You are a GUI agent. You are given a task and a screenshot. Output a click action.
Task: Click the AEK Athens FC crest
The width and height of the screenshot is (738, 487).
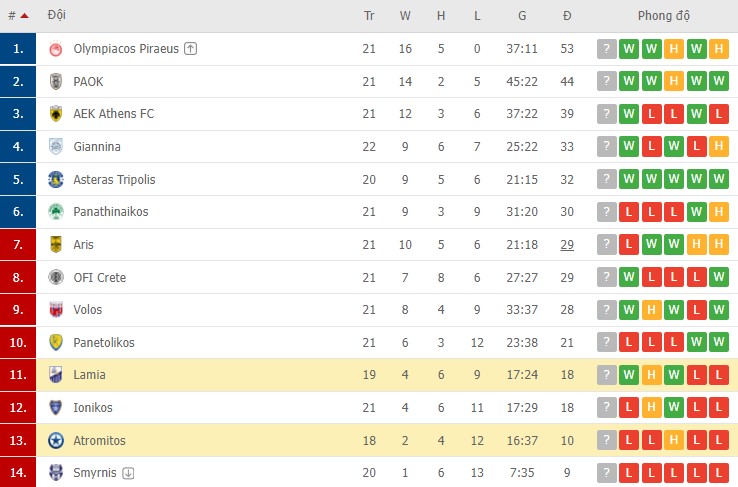tap(56, 114)
